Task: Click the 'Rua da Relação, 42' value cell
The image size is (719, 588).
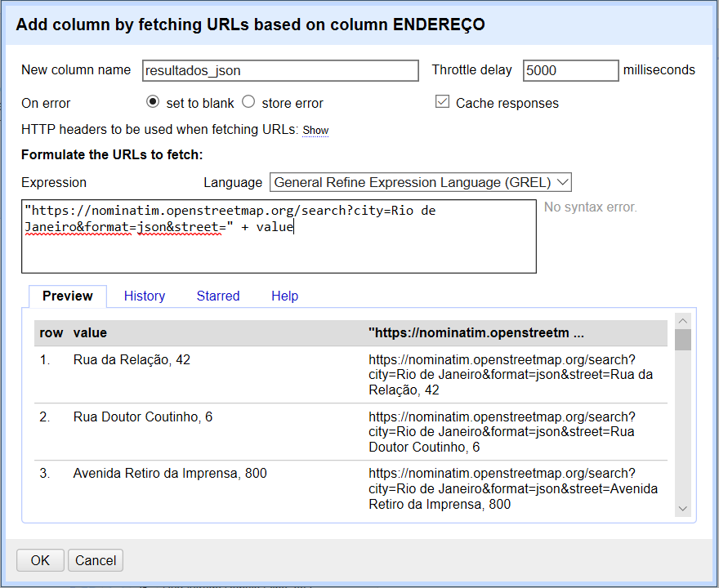Action: pos(132,359)
